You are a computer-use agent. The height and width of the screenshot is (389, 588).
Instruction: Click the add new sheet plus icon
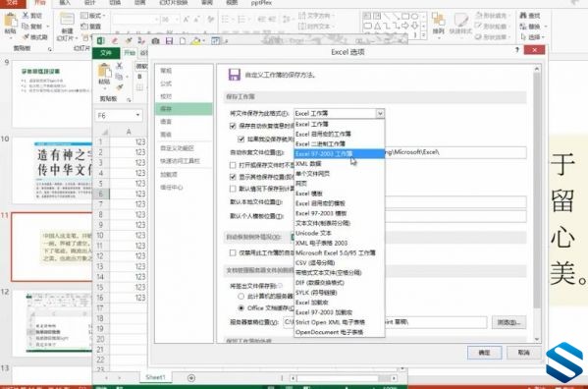(x=191, y=378)
